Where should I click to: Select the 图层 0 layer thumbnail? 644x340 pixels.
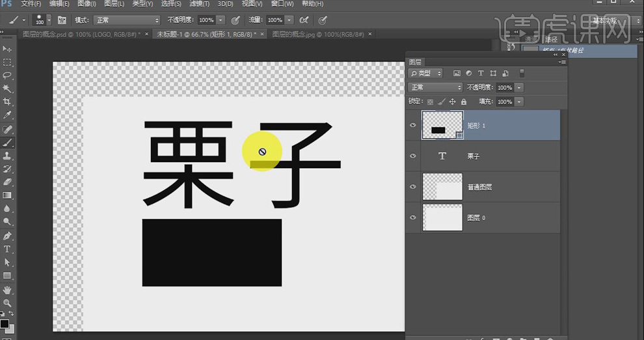pyautogui.click(x=442, y=218)
